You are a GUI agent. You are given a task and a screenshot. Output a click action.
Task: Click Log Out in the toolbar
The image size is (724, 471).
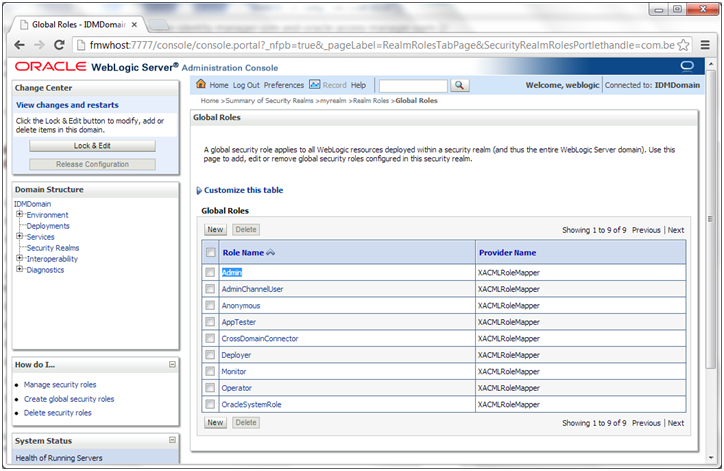(x=246, y=85)
